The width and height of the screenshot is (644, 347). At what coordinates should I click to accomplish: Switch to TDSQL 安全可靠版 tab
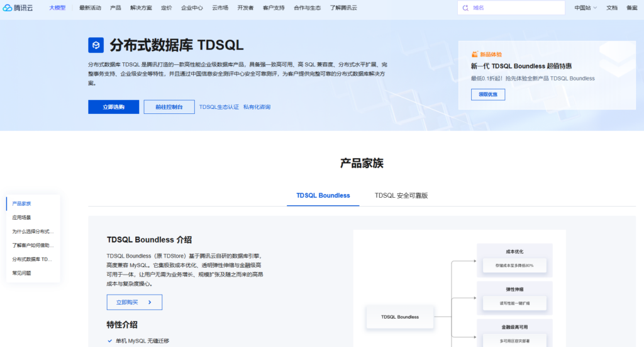point(401,196)
